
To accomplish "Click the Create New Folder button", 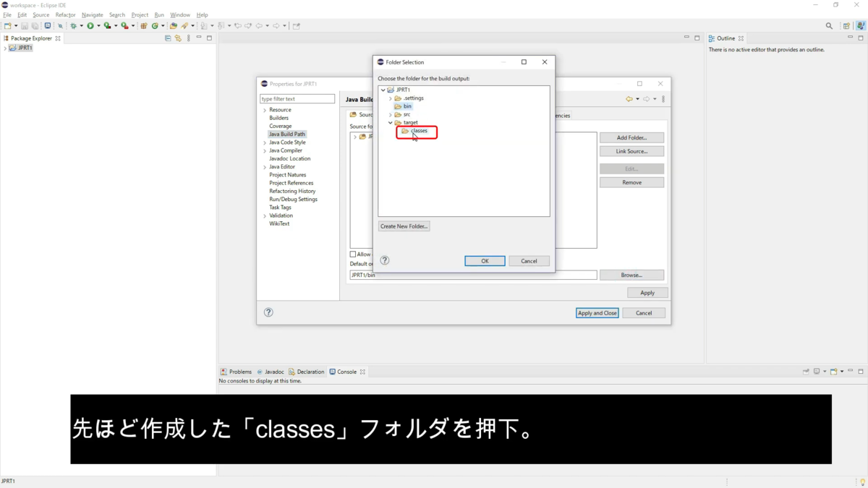I will coord(404,226).
